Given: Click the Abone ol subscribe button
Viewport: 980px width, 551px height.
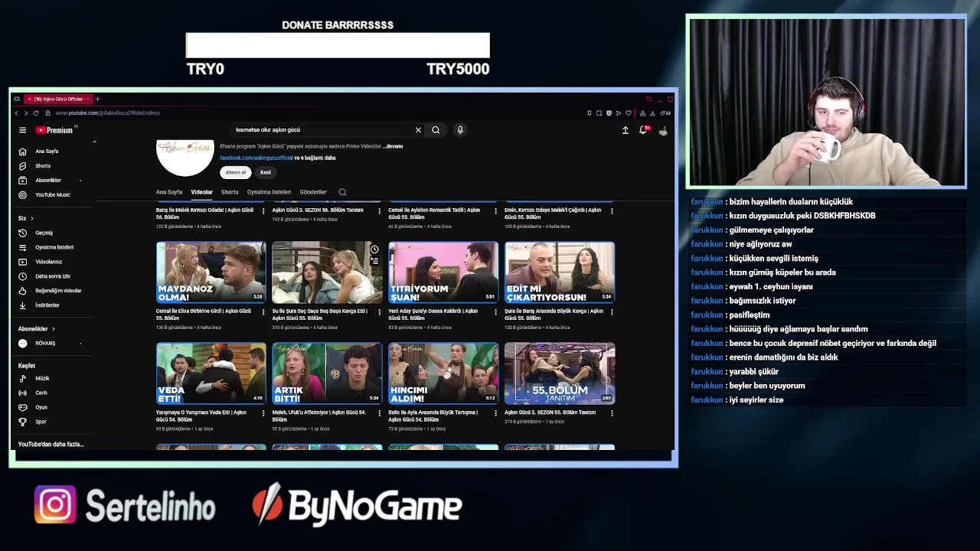Looking at the screenshot, I should pos(236,172).
